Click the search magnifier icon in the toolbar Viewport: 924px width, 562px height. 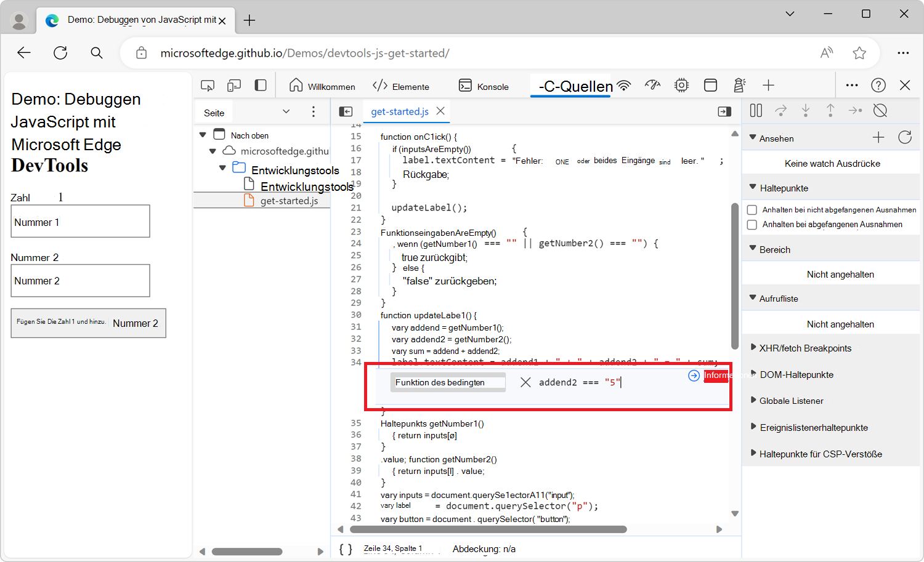(x=97, y=53)
